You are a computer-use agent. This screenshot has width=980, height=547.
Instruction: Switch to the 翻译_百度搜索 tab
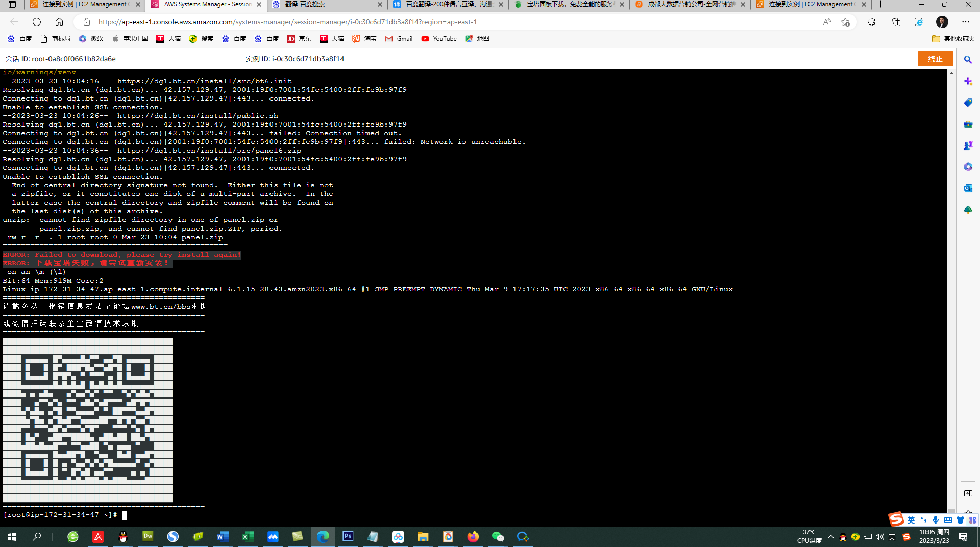tap(327, 4)
